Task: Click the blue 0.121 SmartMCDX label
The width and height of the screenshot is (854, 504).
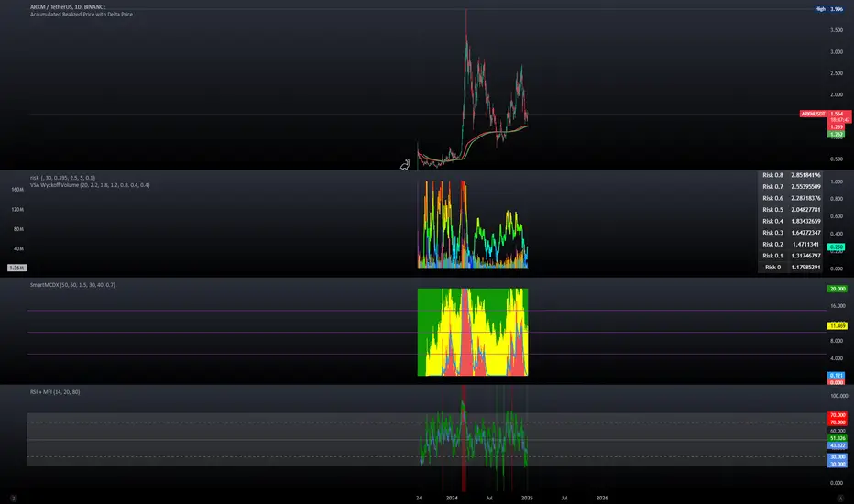Action: 836,376
